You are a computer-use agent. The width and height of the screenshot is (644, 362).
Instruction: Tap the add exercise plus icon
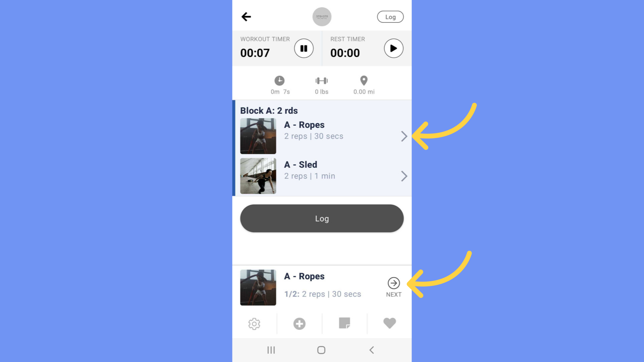299,323
